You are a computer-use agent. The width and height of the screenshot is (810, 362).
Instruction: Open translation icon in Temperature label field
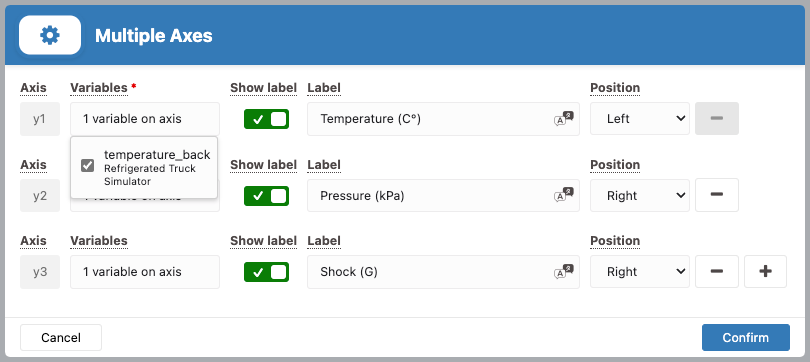(564, 119)
